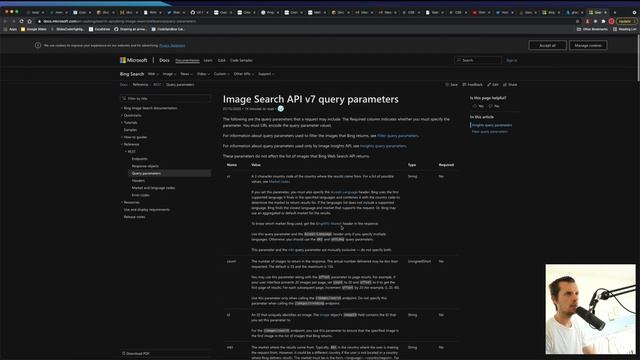The height and width of the screenshot is (360, 640).
Task: Open Samples in the sidebar
Action: click(130, 130)
